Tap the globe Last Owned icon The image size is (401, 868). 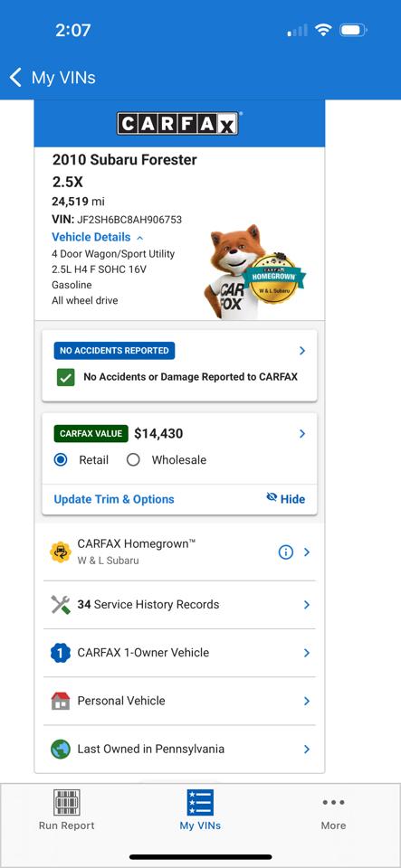point(61,749)
